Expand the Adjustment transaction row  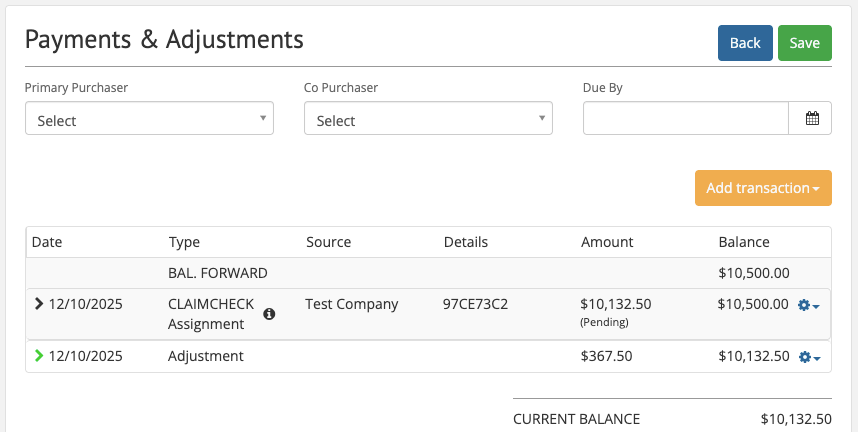coord(38,356)
